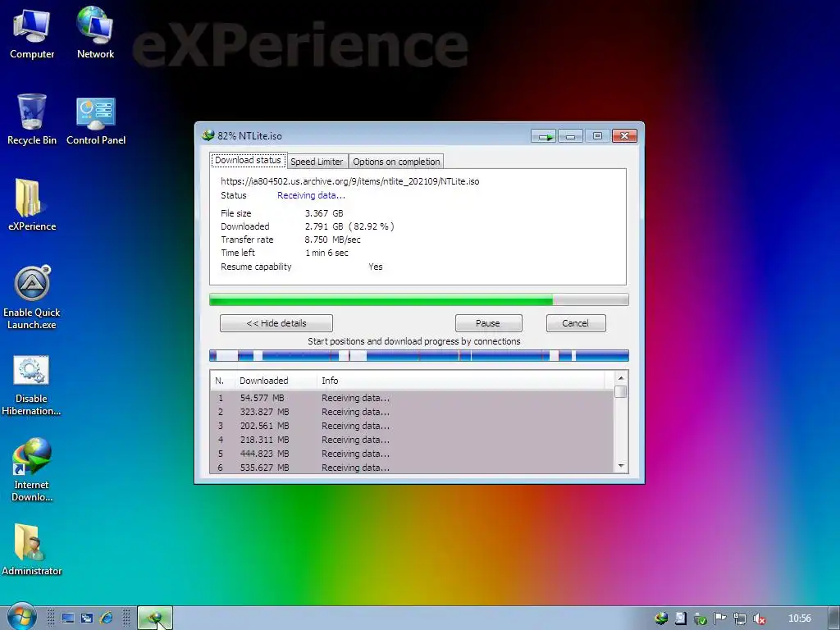Viewport: 840px width, 630px height.
Task: Select connection row 5 with 444.823 MB
Action: (412, 454)
